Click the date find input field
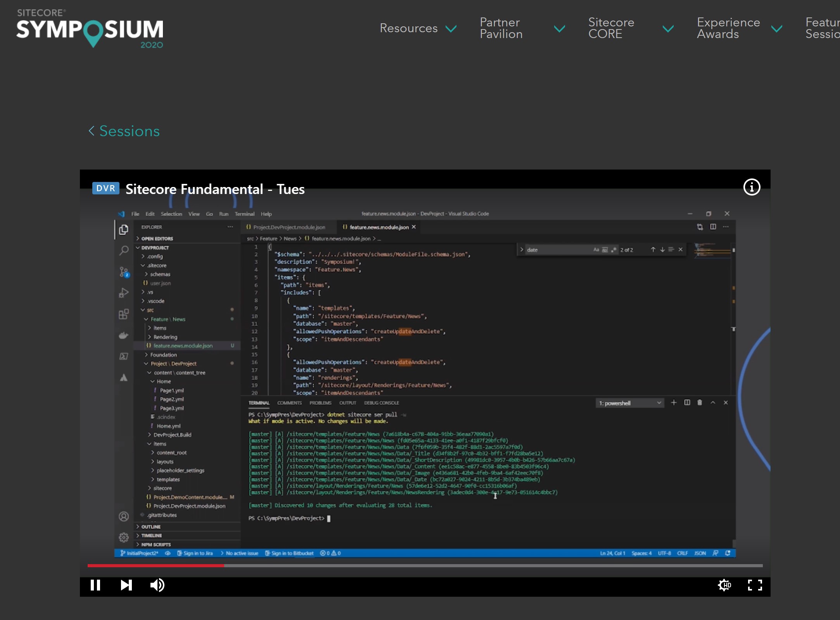Viewport: 840px width, 620px height. [x=558, y=250]
